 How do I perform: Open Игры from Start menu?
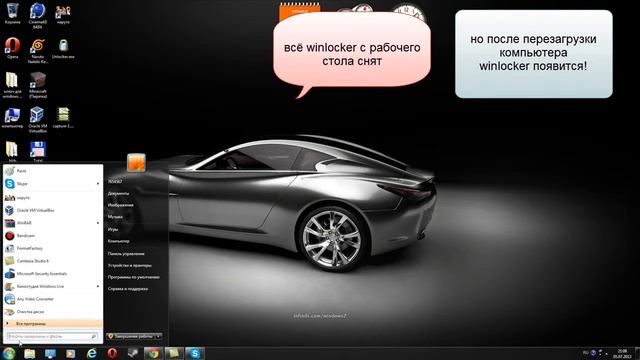pyautogui.click(x=113, y=229)
